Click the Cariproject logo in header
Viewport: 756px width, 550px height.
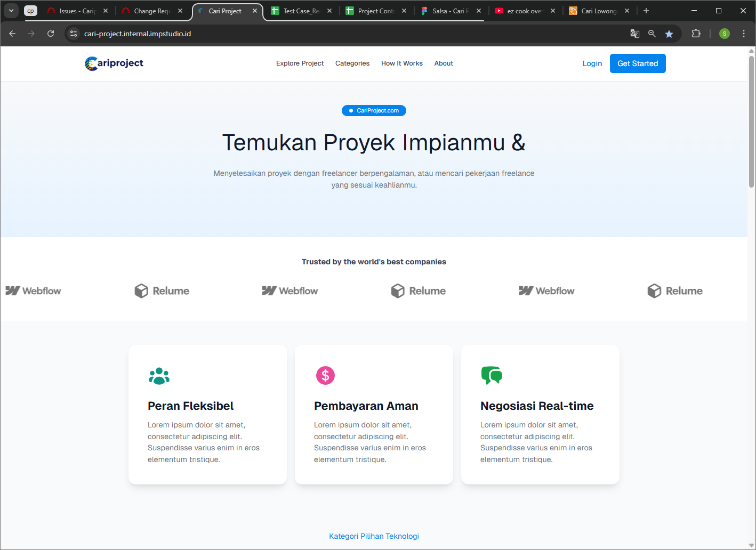click(x=114, y=63)
